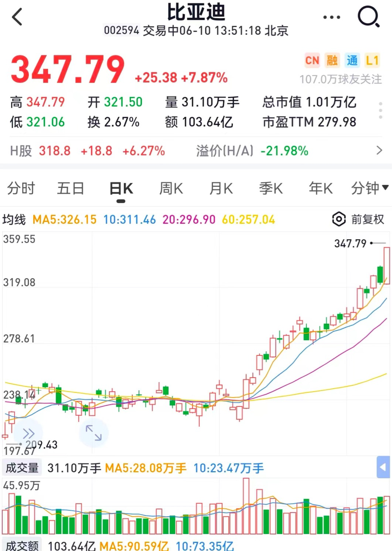
Task: Tap the double-arrow scroll chart button
Action: coord(28,433)
